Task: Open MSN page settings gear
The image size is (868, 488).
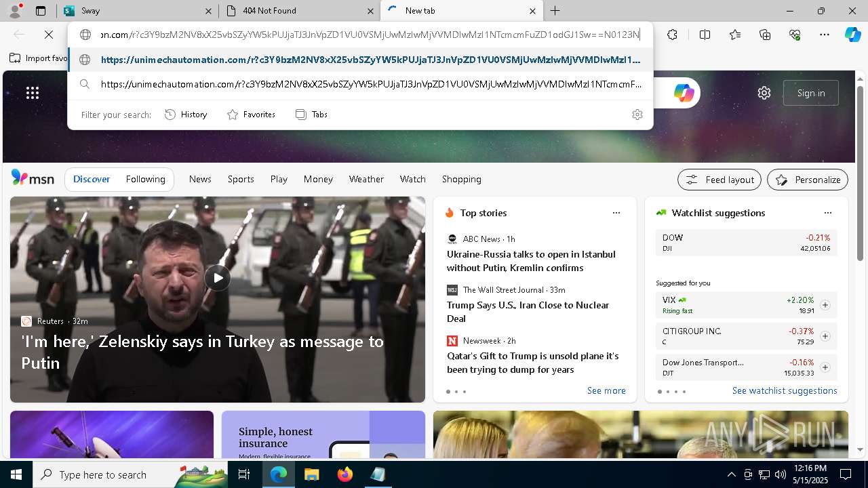Action: (x=764, y=93)
